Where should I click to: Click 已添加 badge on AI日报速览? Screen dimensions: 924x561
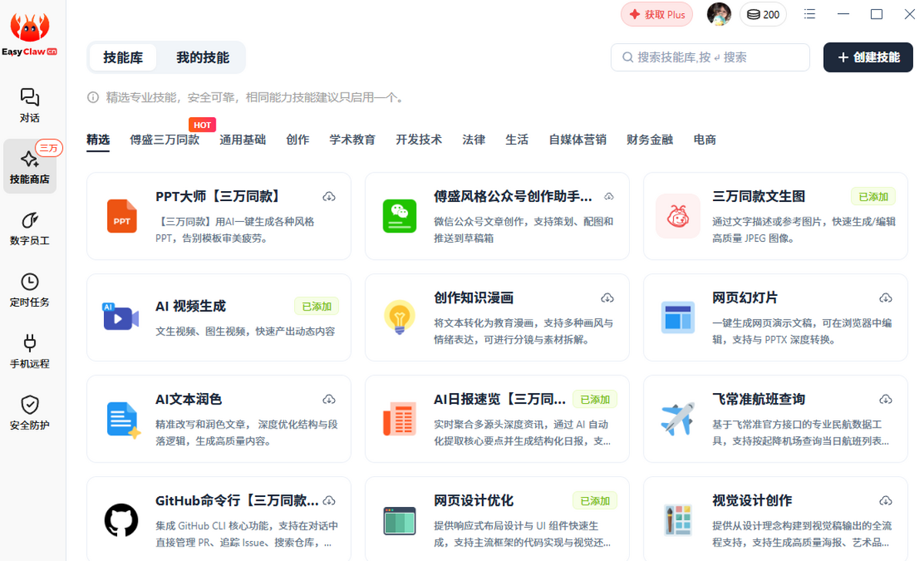click(594, 399)
